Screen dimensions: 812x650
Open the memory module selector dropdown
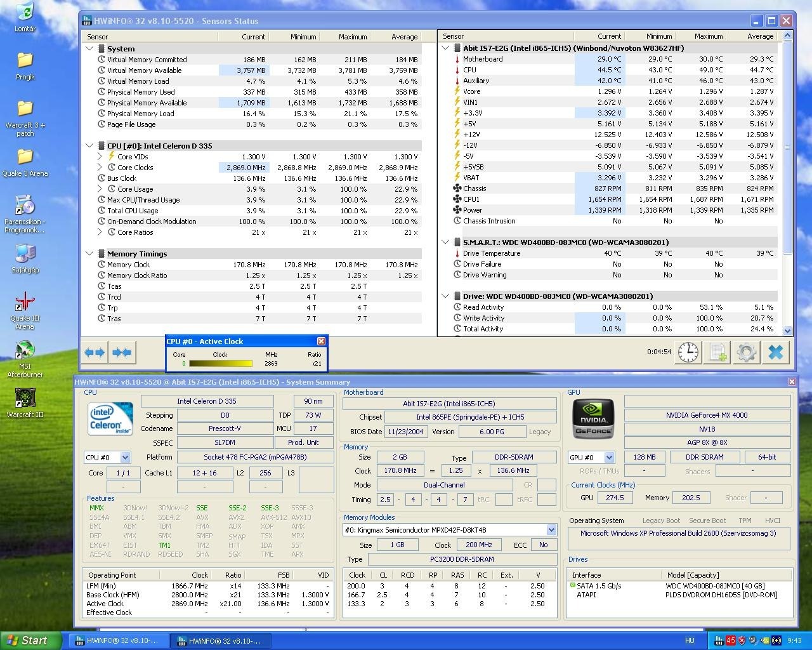tap(551, 529)
